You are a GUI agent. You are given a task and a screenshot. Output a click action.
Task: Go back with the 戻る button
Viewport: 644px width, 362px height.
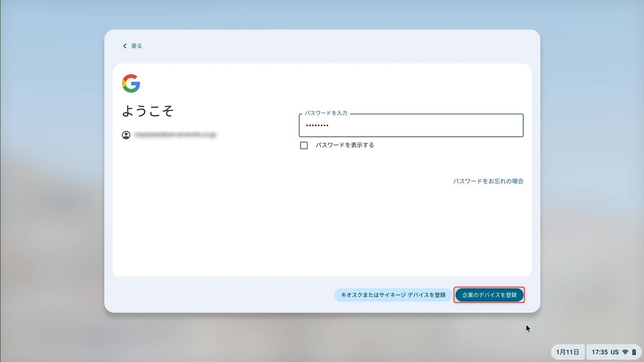(x=132, y=46)
